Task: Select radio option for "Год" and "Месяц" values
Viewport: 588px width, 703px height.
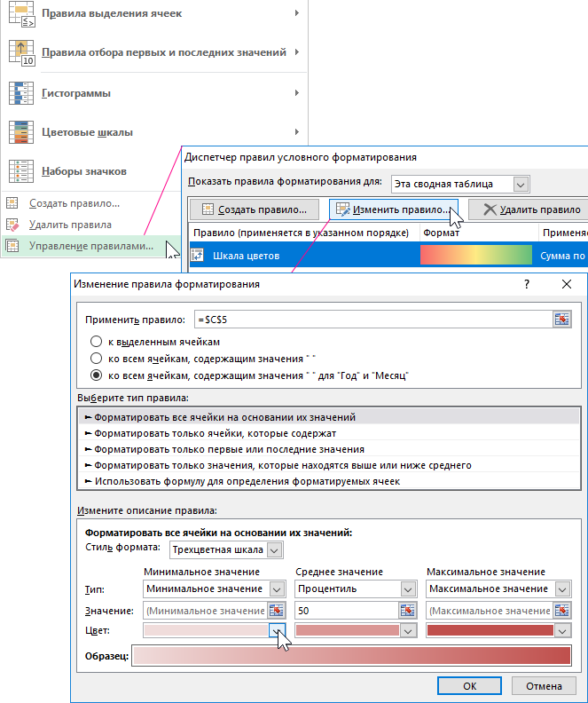Action: pyautogui.click(x=96, y=375)
